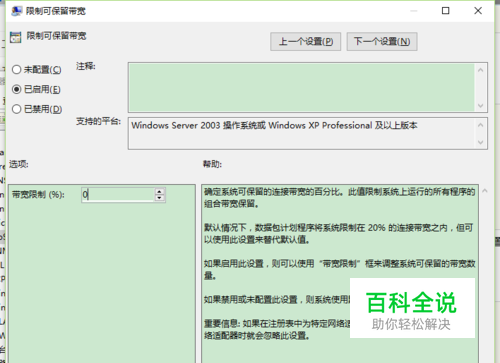Click the 支持的平台: label
This screenshot has height=363, width=500.
[98, 121]
